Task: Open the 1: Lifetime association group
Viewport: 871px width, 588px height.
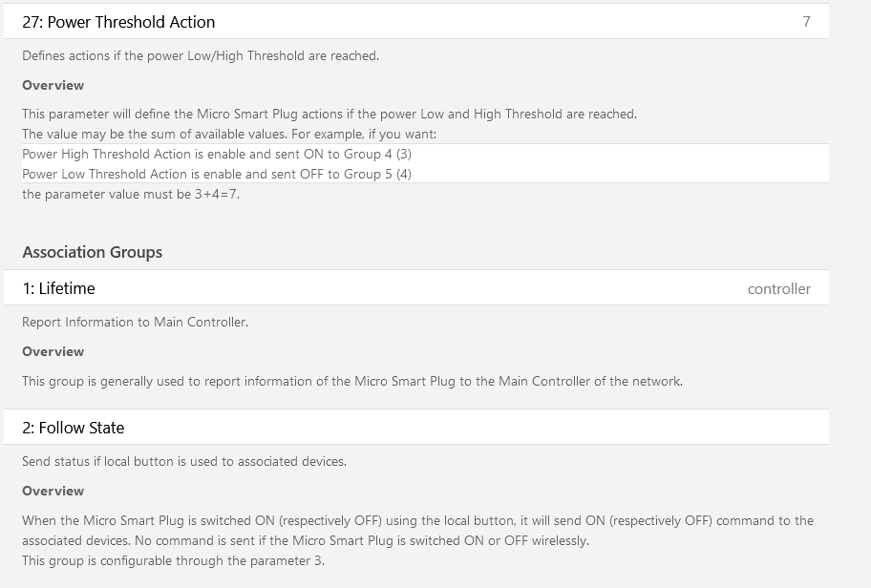Action: (416, 287)
